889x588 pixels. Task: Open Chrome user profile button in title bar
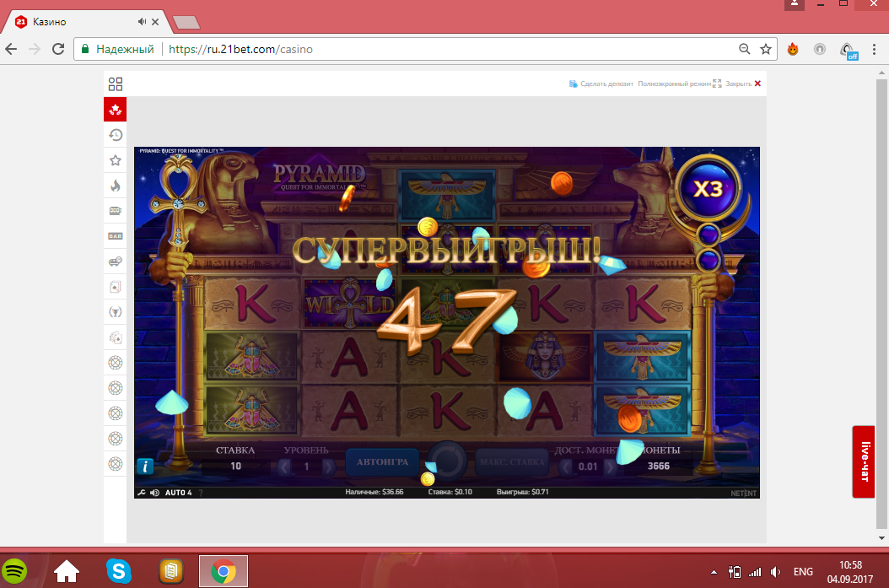pos(795,4)
